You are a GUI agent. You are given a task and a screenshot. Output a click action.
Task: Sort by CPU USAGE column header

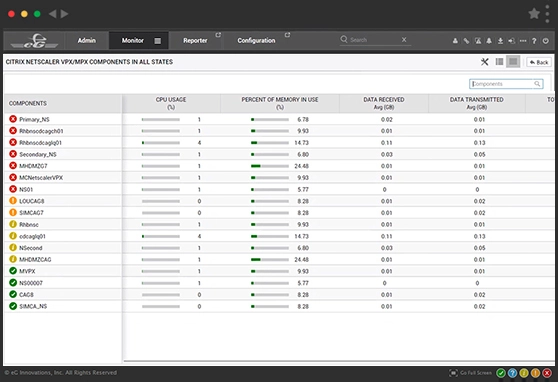(171, 103)
